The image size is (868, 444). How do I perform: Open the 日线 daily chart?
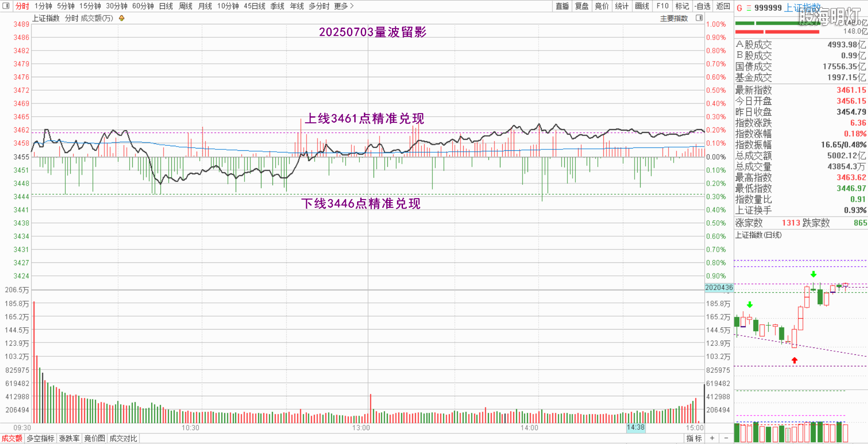[166, 6]
